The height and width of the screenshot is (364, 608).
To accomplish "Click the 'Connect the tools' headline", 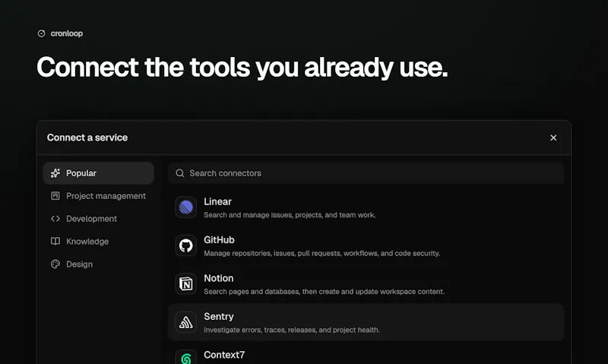I will point(242,68).
